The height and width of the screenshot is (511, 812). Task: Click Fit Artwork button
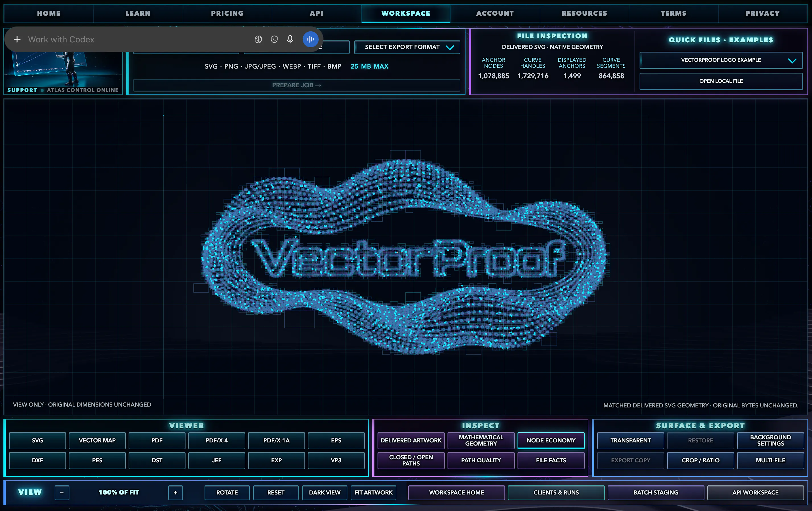tap(373, 493)
